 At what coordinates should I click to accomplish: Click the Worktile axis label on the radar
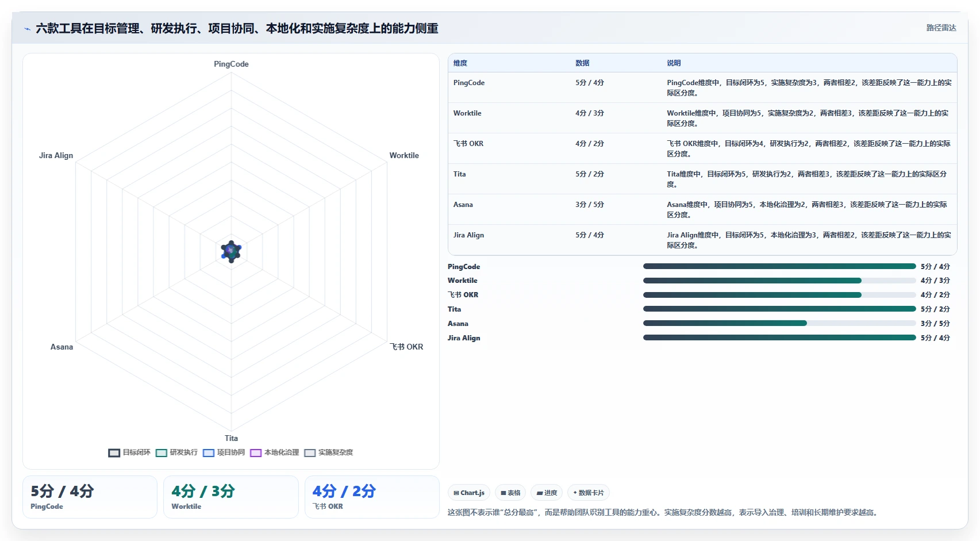[404, 155]
